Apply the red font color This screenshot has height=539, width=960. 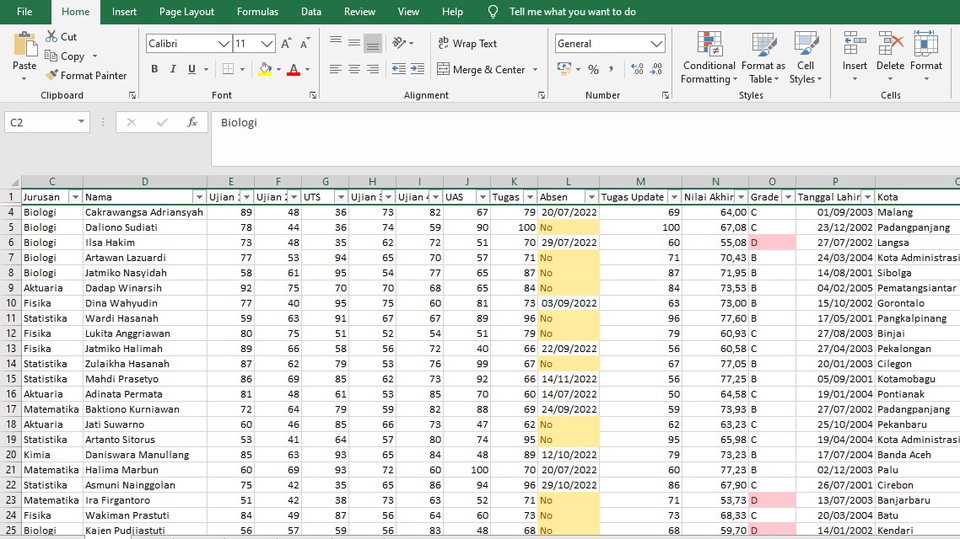294,69
